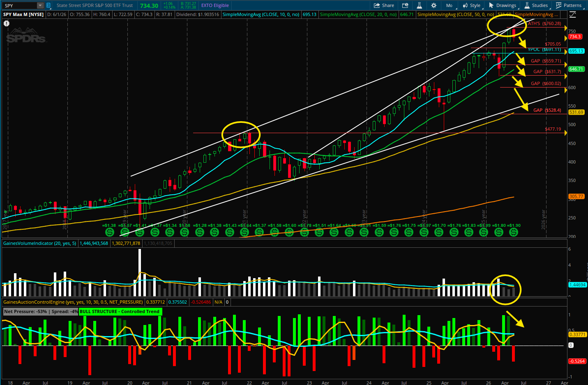Click the GAP ($659.71) price level label
The width and height of the screenshot is (588, 385).
coord(546,61)
